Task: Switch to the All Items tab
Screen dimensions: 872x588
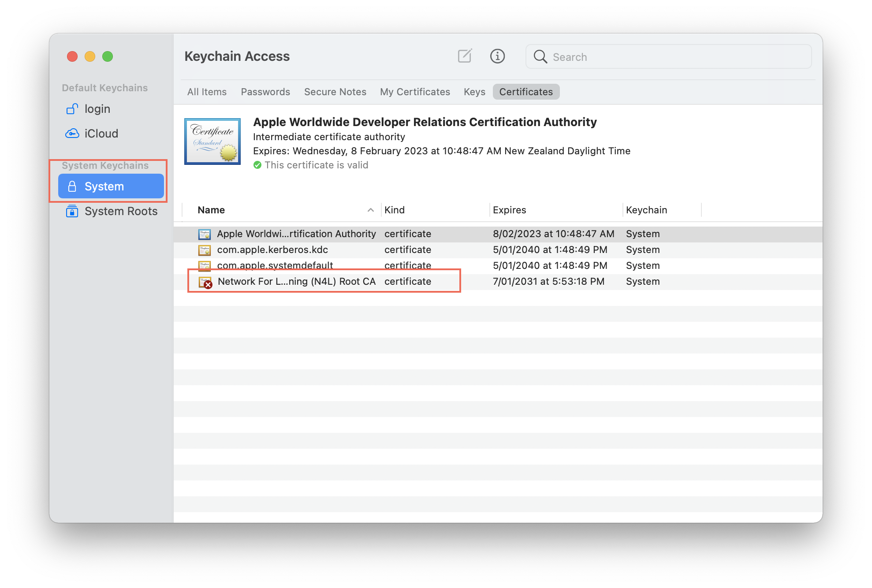Action: (x=207, y=92)
